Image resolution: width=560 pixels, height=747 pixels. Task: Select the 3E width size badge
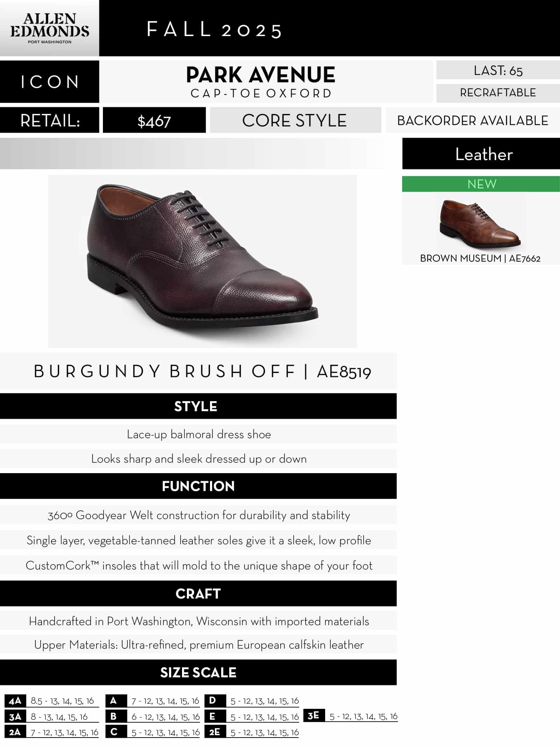[x=314, y=716]
